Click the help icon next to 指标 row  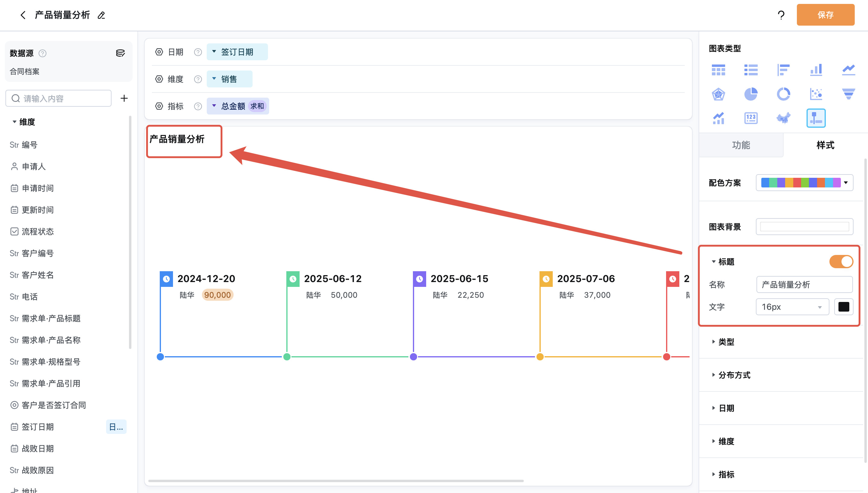coord(198,106)
